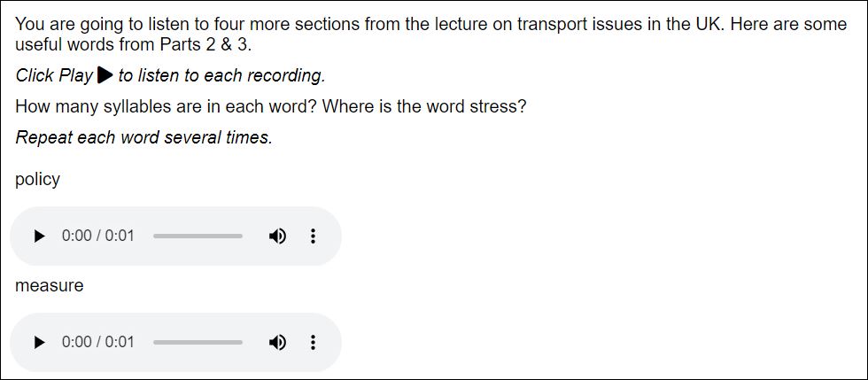Click the black Play triangle in the instructions
This screenshot has height=380, width=868.
click(105, 75)
